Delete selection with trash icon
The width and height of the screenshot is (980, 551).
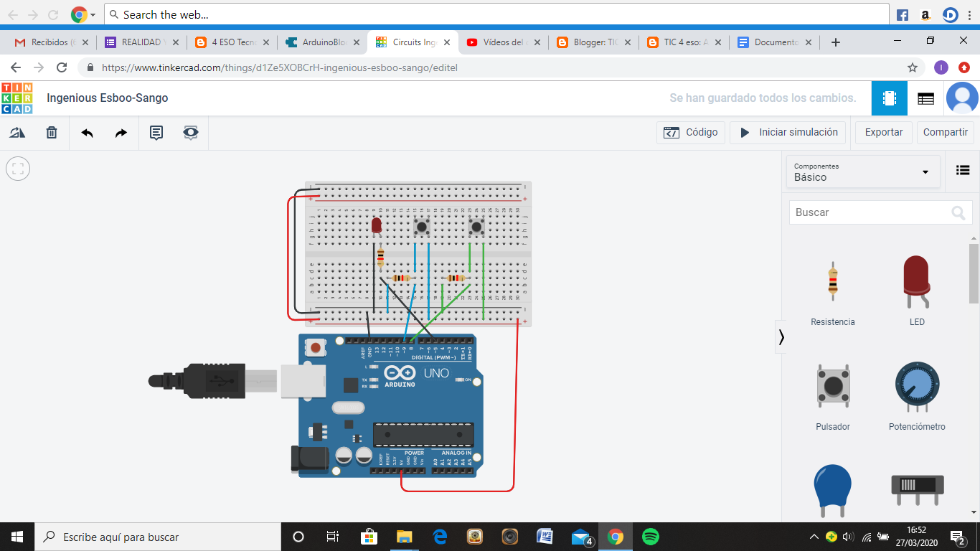[x=52, y=133]
